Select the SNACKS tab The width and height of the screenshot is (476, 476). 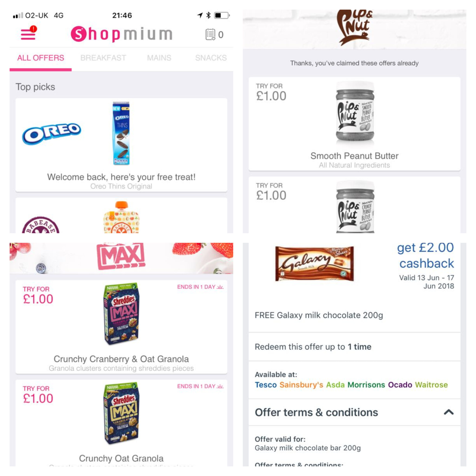tap(211, 58)
